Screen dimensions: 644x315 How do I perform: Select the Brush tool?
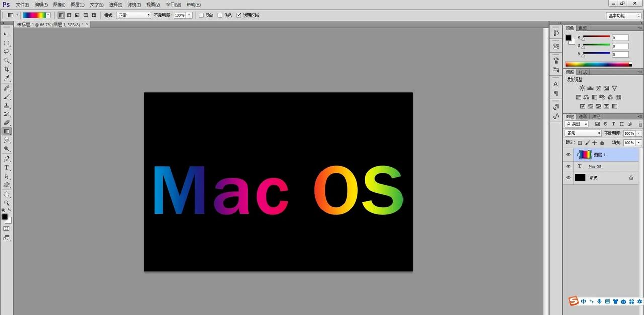7,97
